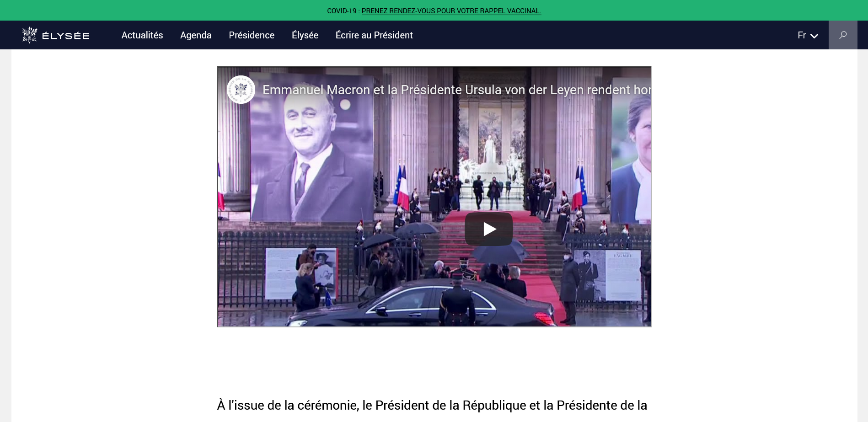Go to the Agenda section
The image size is (868, 422).
tap(196, 35)
